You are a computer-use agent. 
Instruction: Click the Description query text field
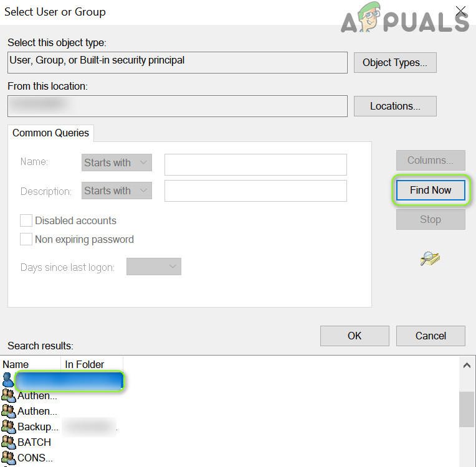coord(255,191)
